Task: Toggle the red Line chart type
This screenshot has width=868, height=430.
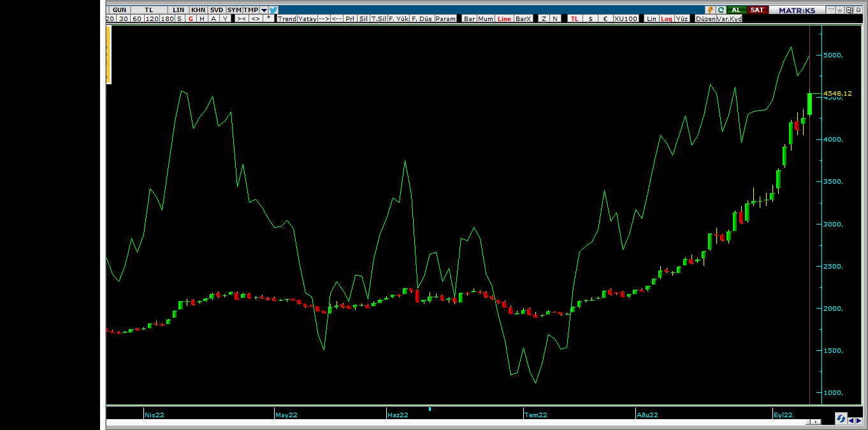Action: pos(504,19)
